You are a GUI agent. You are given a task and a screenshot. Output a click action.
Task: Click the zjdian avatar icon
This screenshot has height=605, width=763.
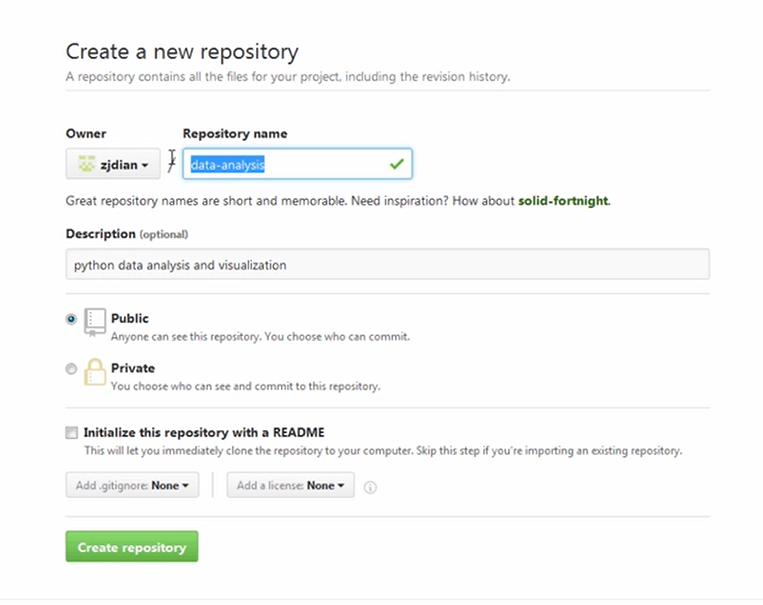tap(86, 164)
